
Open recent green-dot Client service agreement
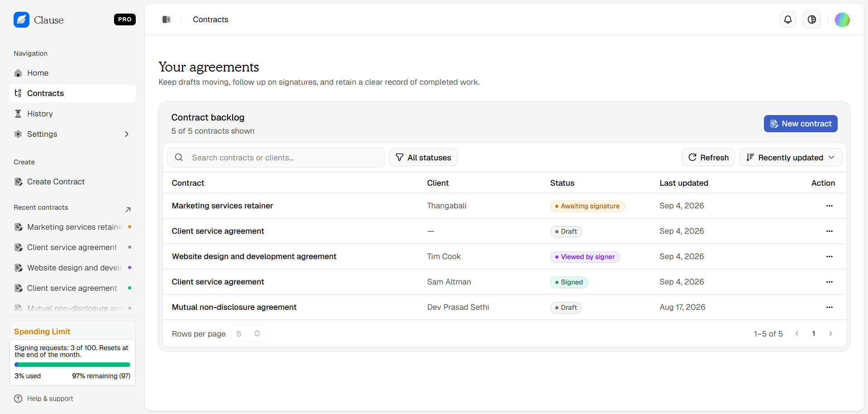[x=72, y=288]
